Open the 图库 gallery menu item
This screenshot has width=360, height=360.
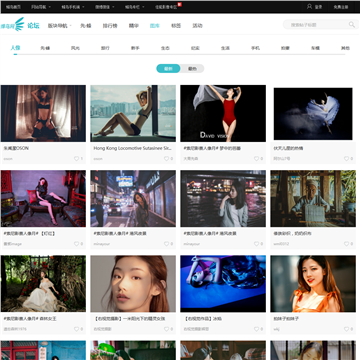[155, 26]
